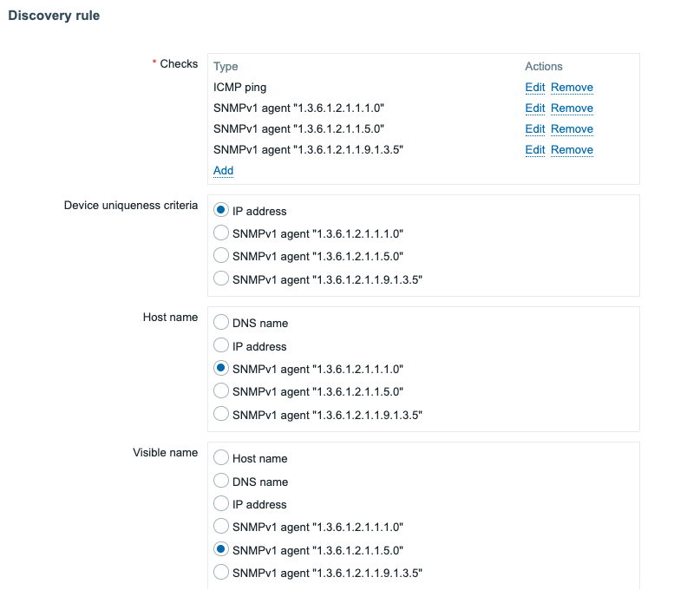
Task: Edit the SNMPv1 agent 1.3.6.1.2.1.1.5.0 check
Action: [x=534, y=129]
